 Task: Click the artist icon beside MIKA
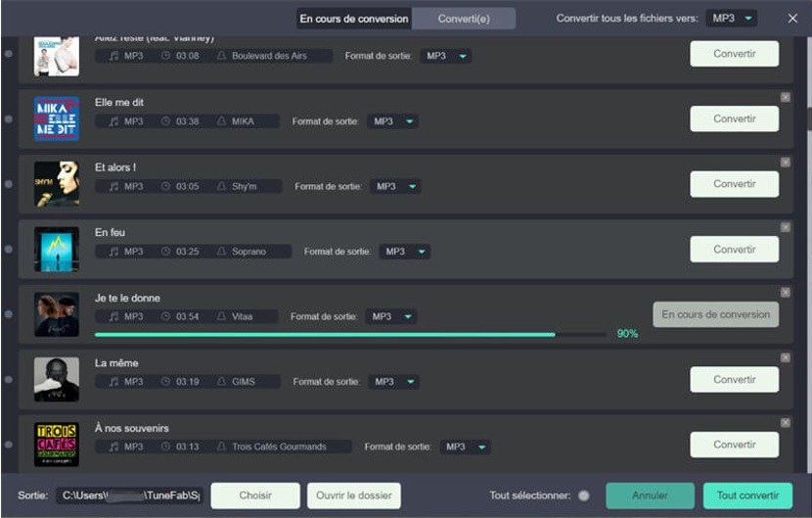click(x=221, y=120)
